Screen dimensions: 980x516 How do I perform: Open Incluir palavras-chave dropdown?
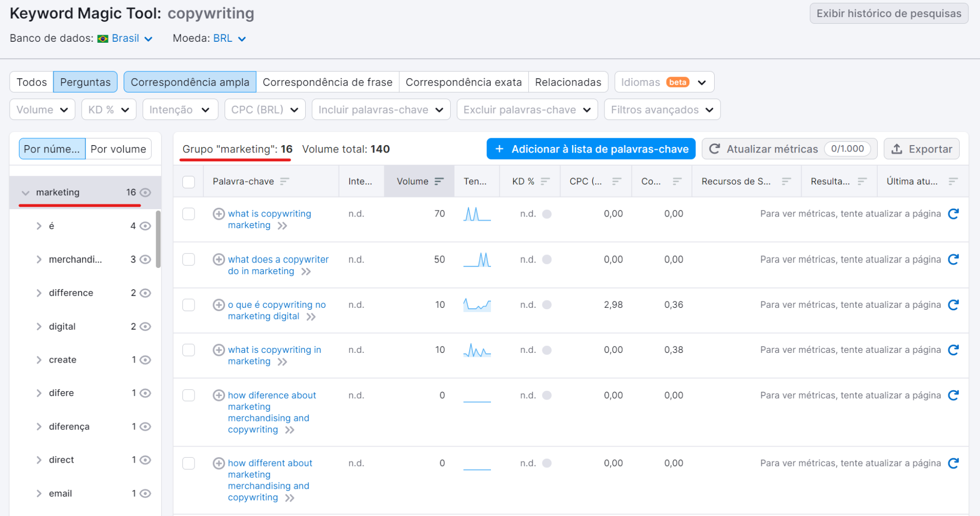pyautogui.click(x=381, y=110)
